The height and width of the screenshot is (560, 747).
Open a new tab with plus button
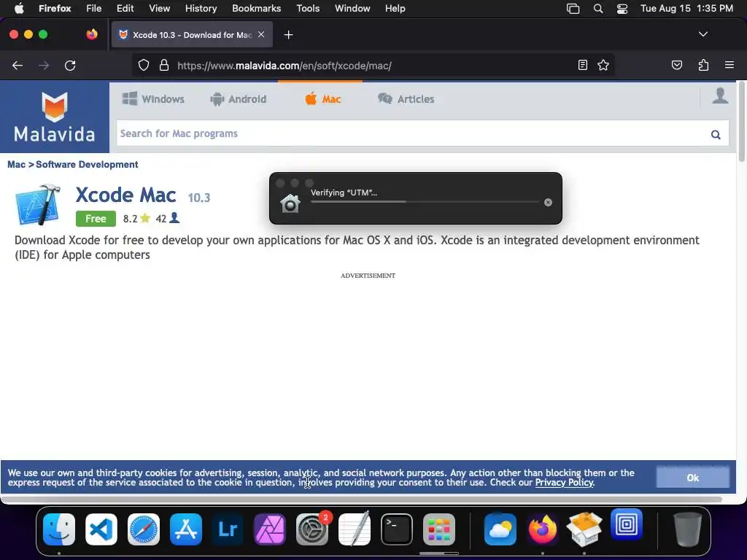click(x=288, y=35)
